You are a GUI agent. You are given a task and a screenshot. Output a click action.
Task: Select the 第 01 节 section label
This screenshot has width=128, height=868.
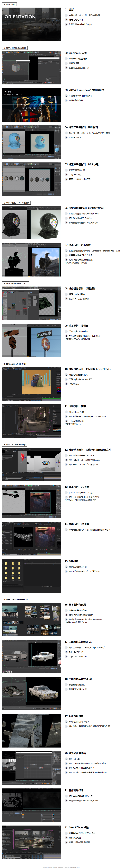point(9,4)
